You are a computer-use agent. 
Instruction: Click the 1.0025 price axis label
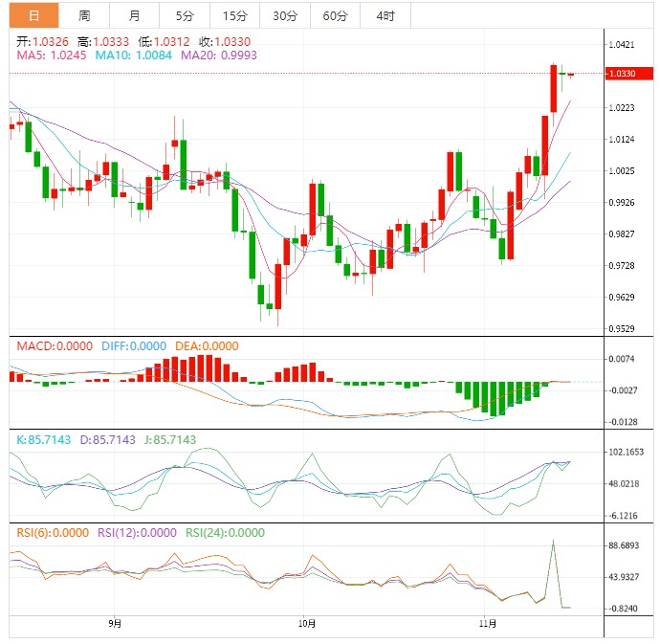tap(622, 171)
